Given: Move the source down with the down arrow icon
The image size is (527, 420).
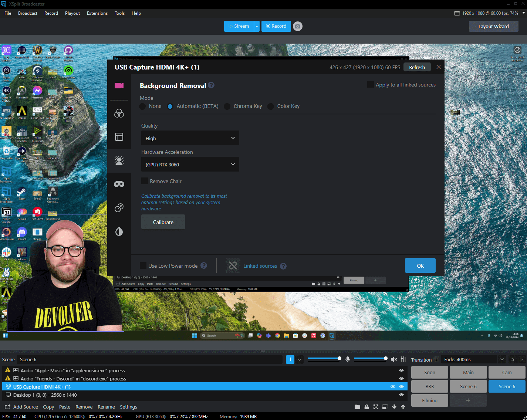Looking at the screenshot, I should click(394, 407).
